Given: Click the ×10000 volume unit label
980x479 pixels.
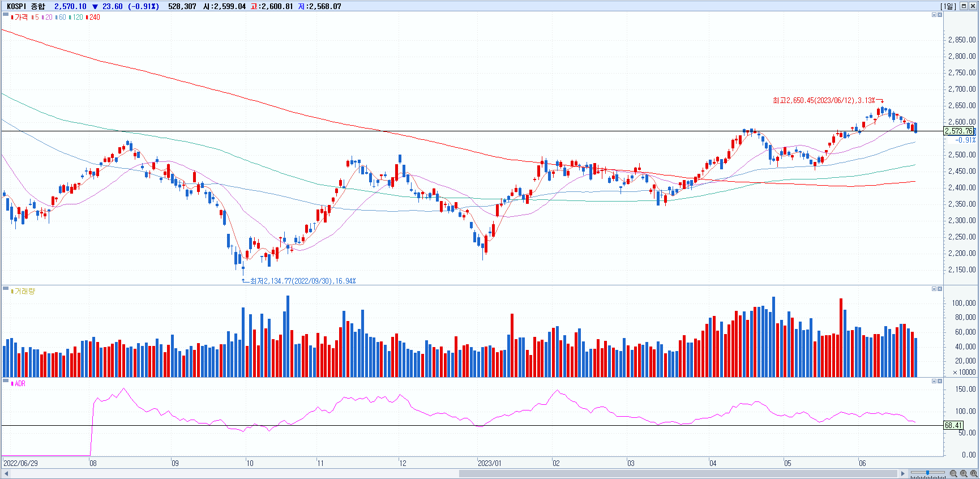Looking at the screenshot, I should point(964,372).
